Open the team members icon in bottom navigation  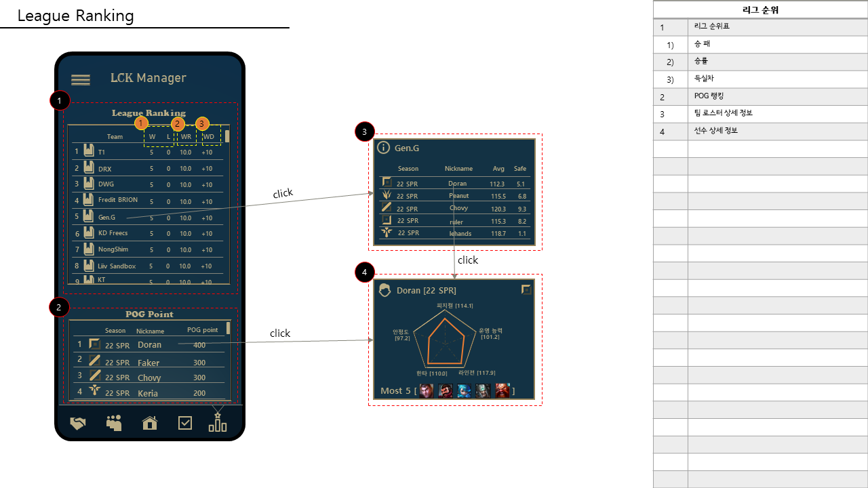[x=114, y=423]
